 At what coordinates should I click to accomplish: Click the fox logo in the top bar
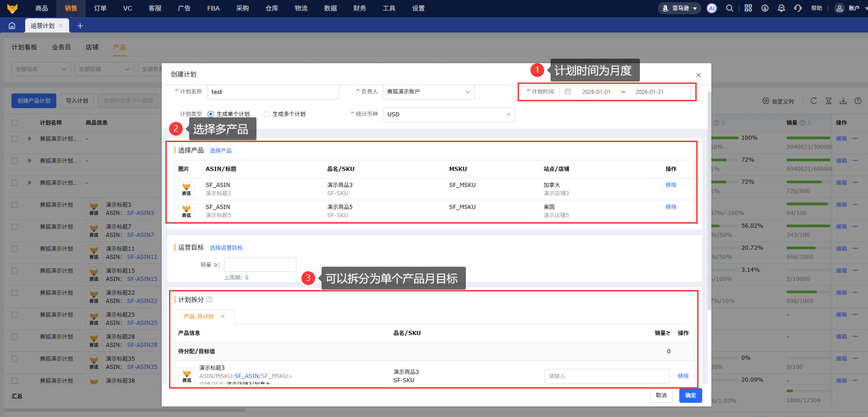click(x=12, y=8)
